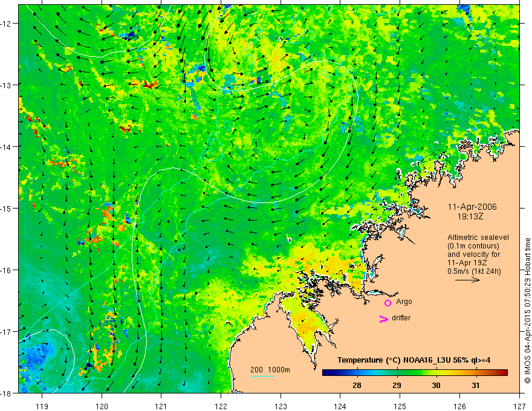The width and height of the screenshot is (532, 411).
Task: Click the colorbar value '29'
Action: click(x=397, y=385)
